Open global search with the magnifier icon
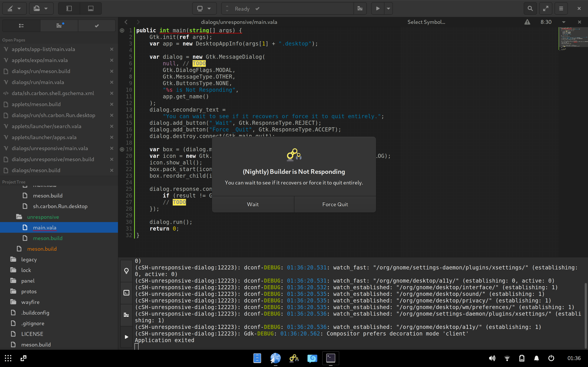This screenshot has height=367, width=588. click(x=530, y=8)
